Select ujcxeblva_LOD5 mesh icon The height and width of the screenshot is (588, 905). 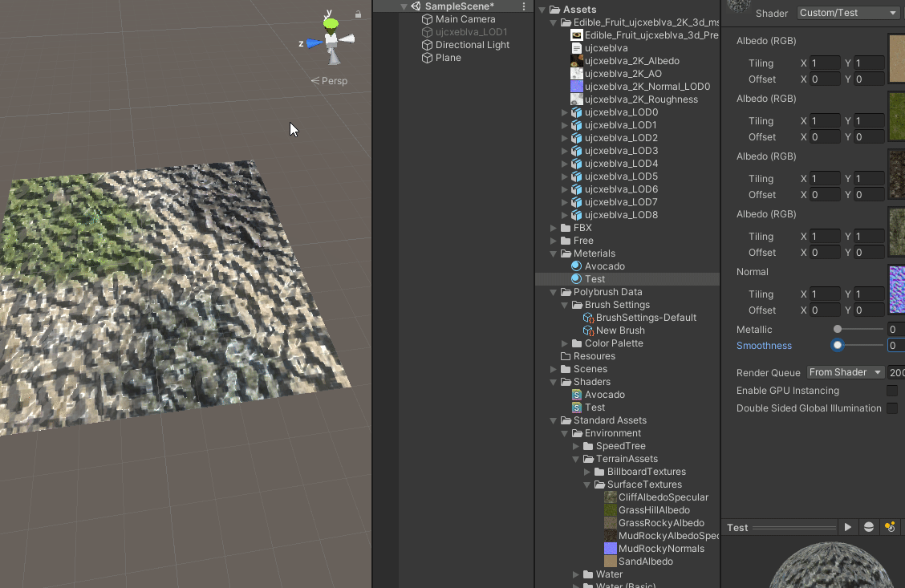coord(577,176)
